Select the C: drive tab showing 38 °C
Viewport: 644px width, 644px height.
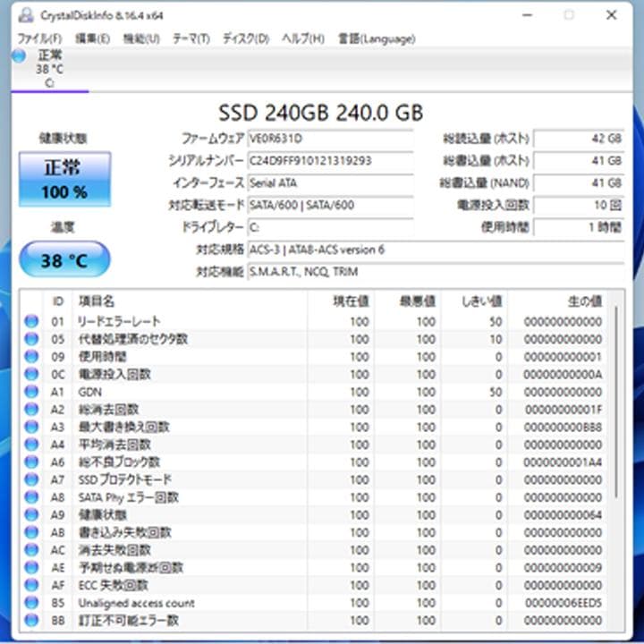click(49, 69)
